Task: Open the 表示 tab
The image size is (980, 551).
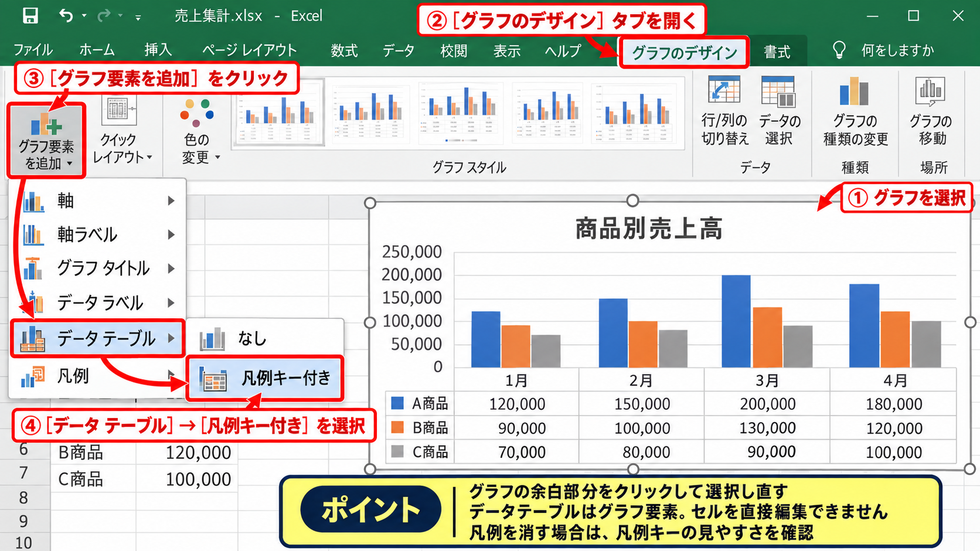Action: click(507, 51)
